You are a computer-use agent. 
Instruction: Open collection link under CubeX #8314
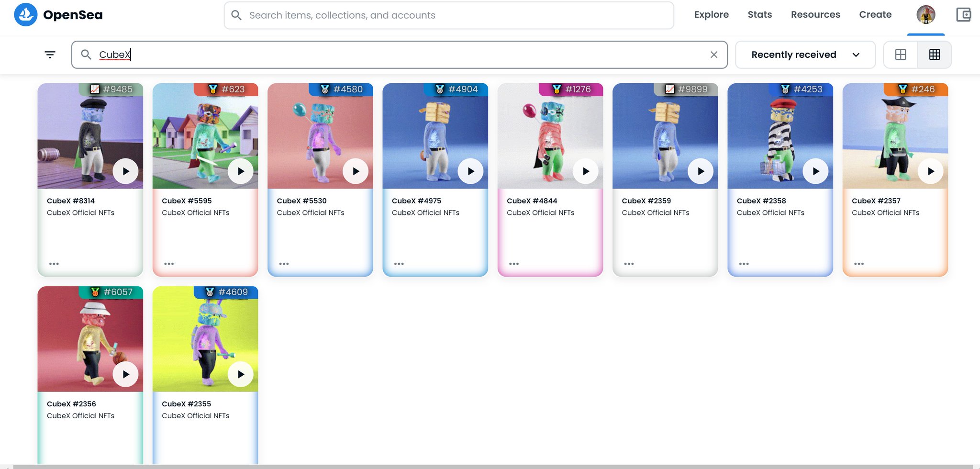click(x=80, y=212)
